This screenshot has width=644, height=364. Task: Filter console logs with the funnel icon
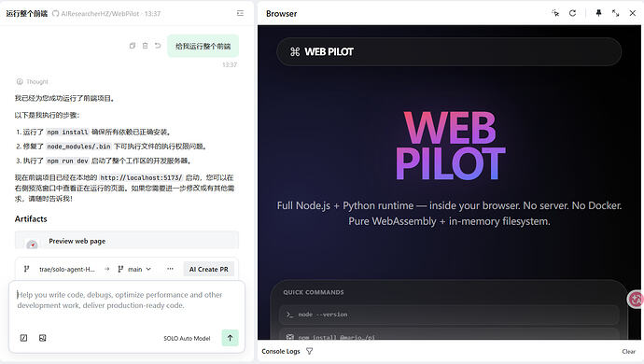(x=310, y=351)
